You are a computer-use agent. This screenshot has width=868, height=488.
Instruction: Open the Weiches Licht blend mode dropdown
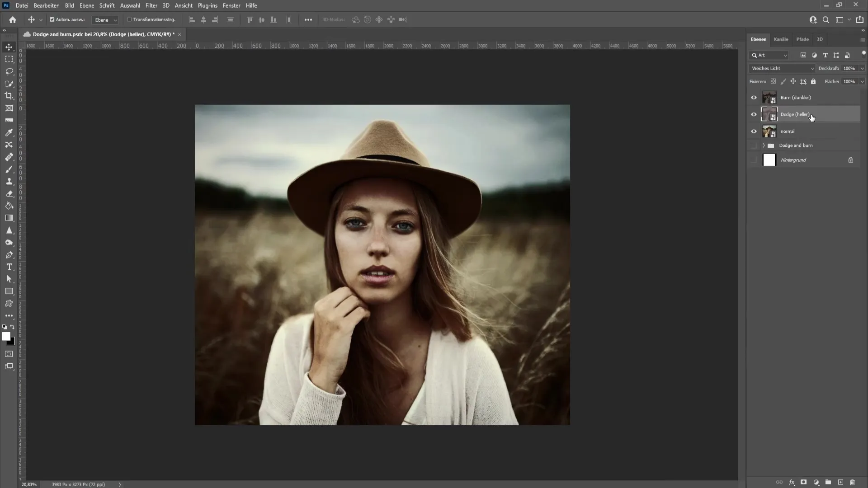pyautogui.click(x=782, y=68)
